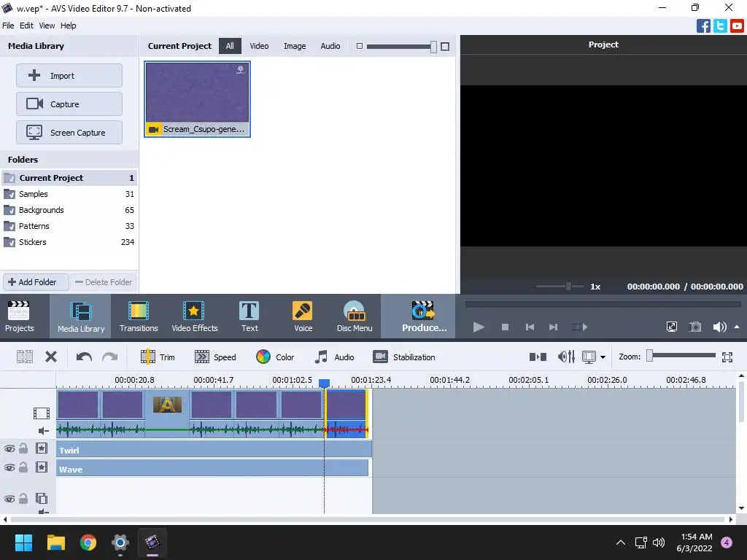Open the View menu
Screen dimensions: 747x560
pyautogui.click(x=47, y=26)
